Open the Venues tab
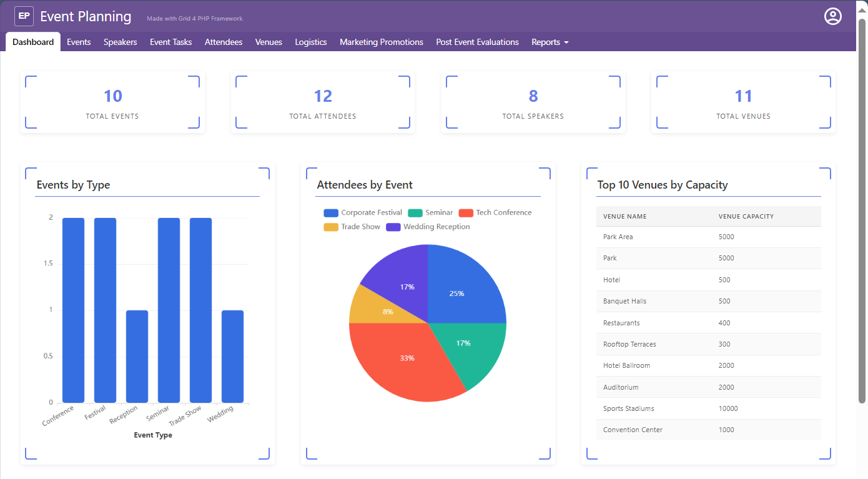Viewport: 868px width, 479px height. (269, 42)
